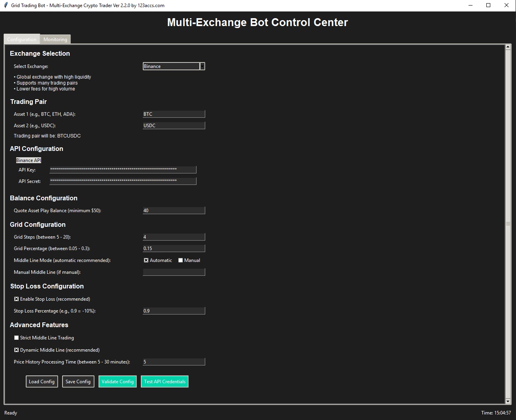Click the Stop Loss Percentage field
Image resolution: width=516 pixels, height=420 pixels.
(x=174, y=311)
